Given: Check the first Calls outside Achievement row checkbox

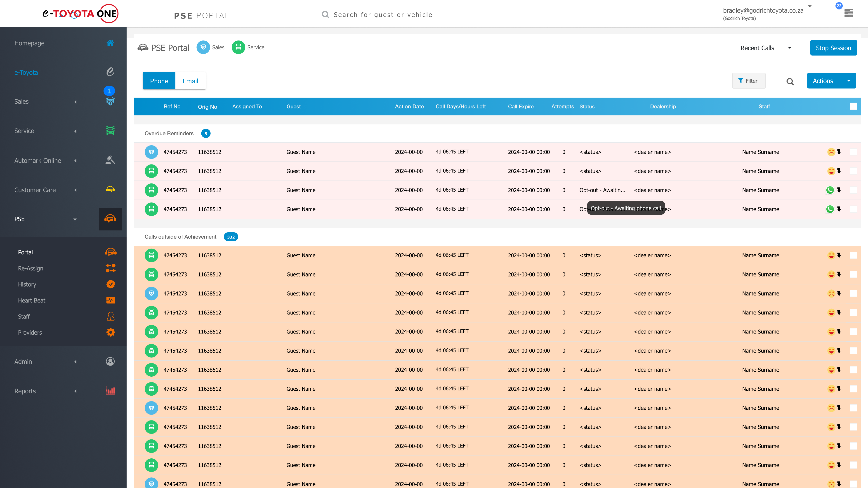Looking at the screenshot, I should click(x=853, y=255).
